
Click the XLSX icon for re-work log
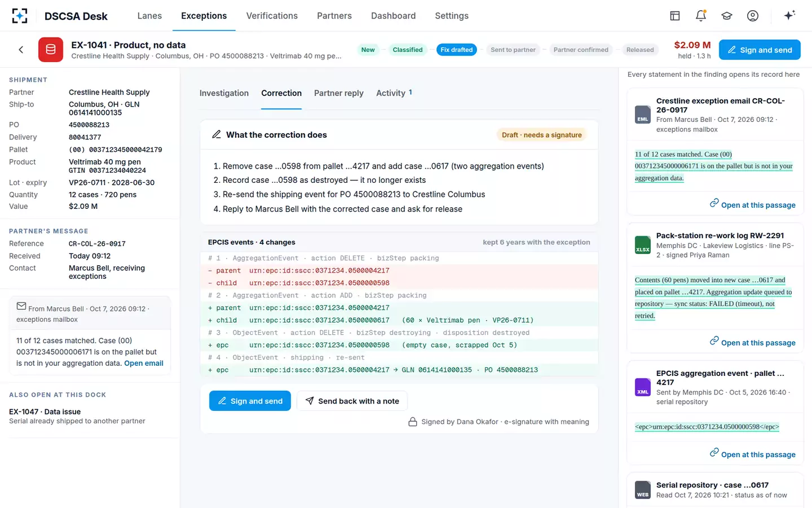[643, 245]
